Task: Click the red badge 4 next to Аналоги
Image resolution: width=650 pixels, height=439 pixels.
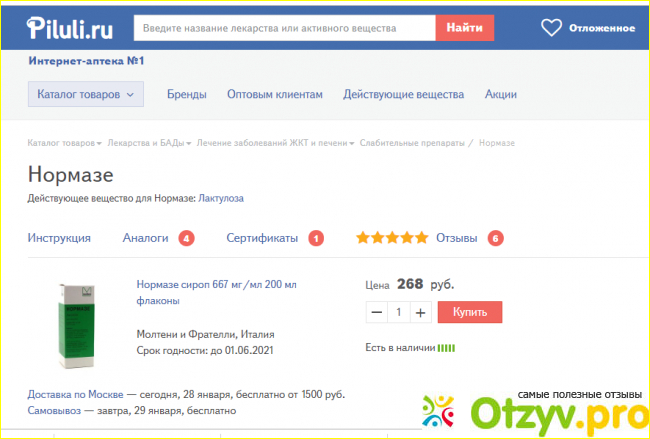Action: click(186, 238)
